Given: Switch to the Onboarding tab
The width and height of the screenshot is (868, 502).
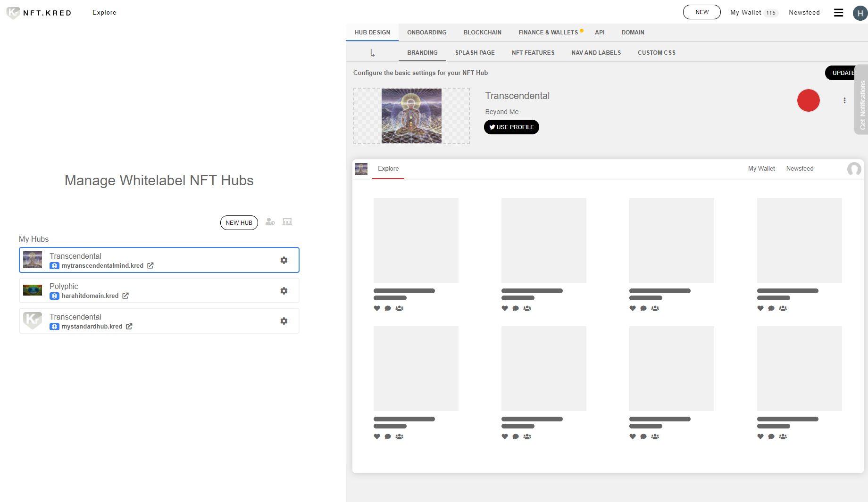Looking at the screenshot, I should click(x=427, y=33).
